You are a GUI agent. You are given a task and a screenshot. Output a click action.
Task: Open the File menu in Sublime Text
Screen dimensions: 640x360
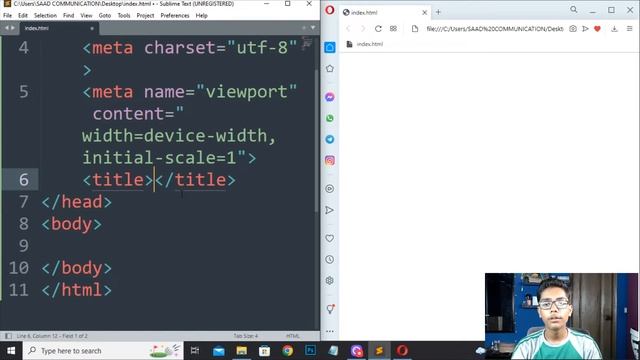[7, 16]
